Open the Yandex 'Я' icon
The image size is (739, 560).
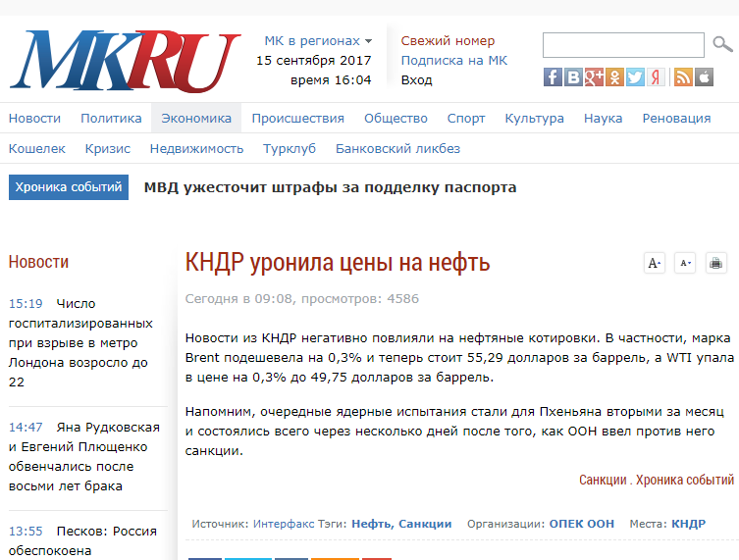(x=657, y=77)
